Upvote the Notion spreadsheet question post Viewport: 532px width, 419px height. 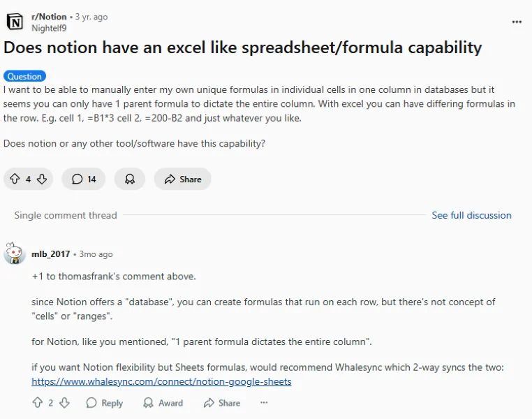click(x=15, y=179)
